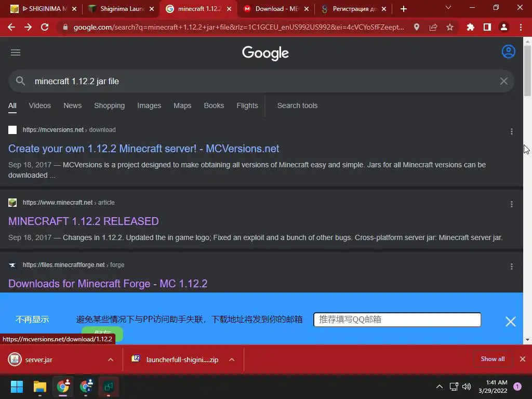The image size is (532, 399).
Task: Open Search tools
Action: 297,105
